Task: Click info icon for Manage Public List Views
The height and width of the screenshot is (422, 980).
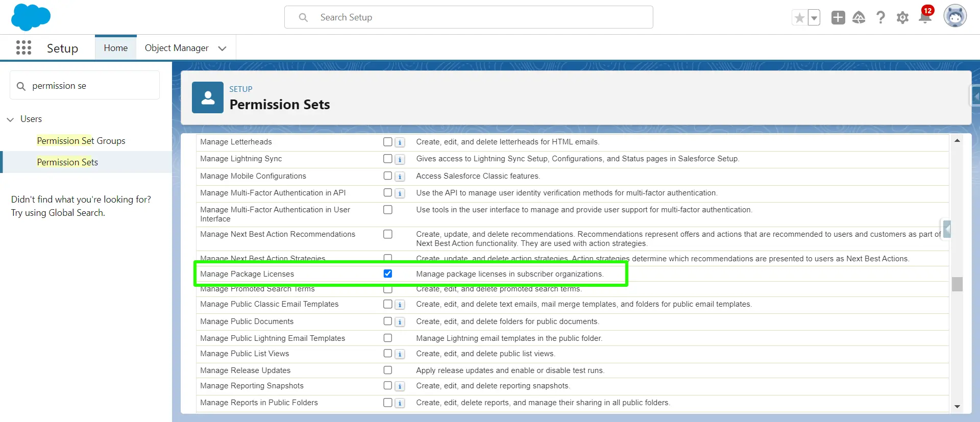Action: 400,354
